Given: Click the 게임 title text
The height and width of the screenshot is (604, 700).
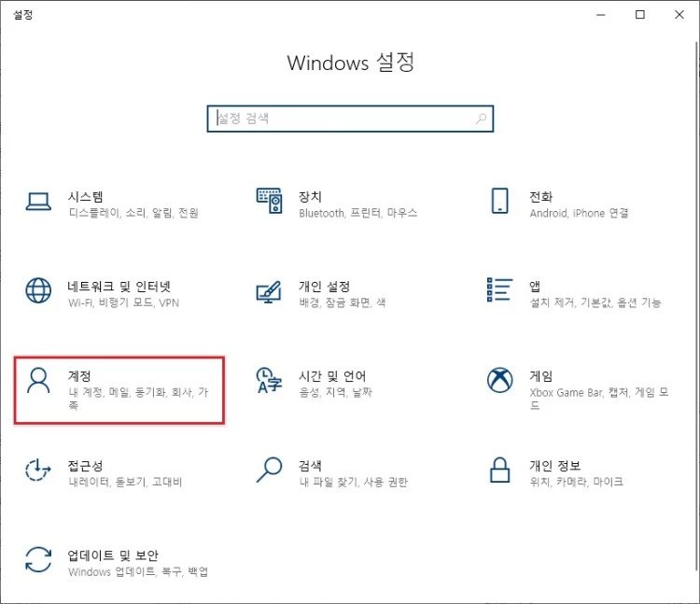Looking at the screenshot, I should click(541, 376).
